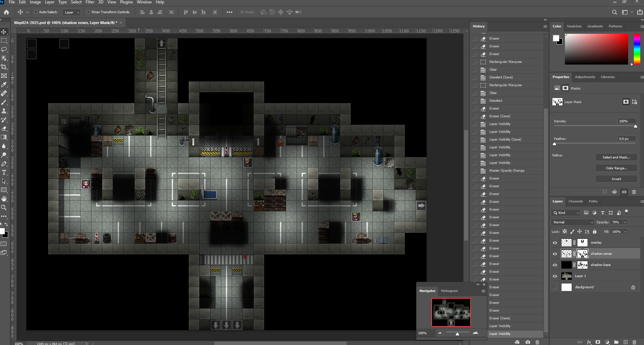This screenshot has width=644, height=345.
Task: Toggle Quick Mask mode icon
Action: coord(4,244)
